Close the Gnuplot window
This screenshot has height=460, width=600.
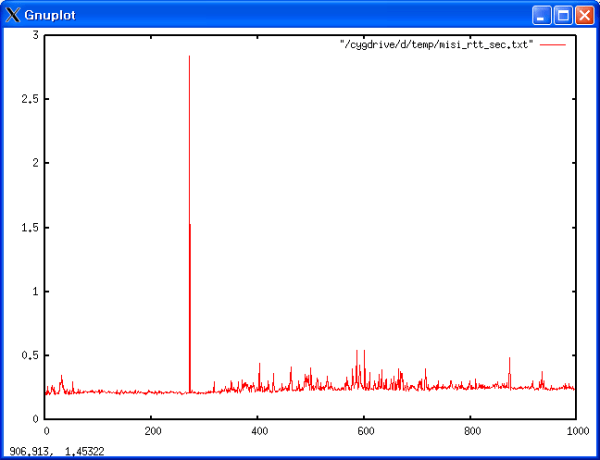click(x=583, y=16)
